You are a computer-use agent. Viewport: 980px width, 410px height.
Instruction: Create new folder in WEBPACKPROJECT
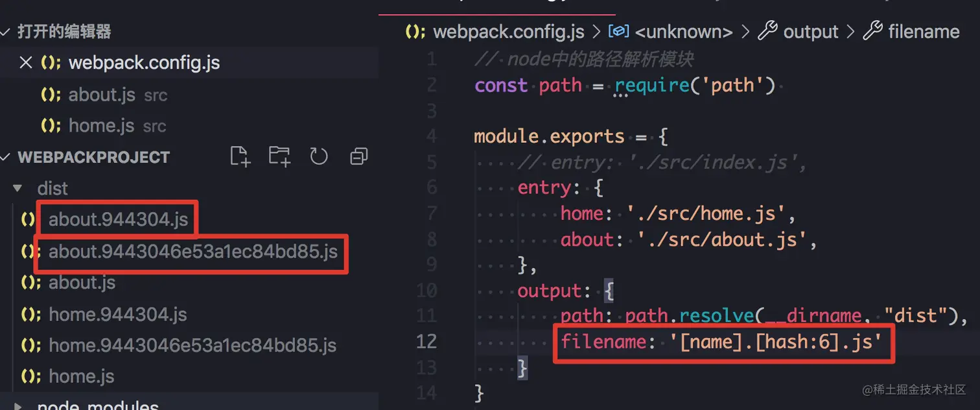coord(279,156)
